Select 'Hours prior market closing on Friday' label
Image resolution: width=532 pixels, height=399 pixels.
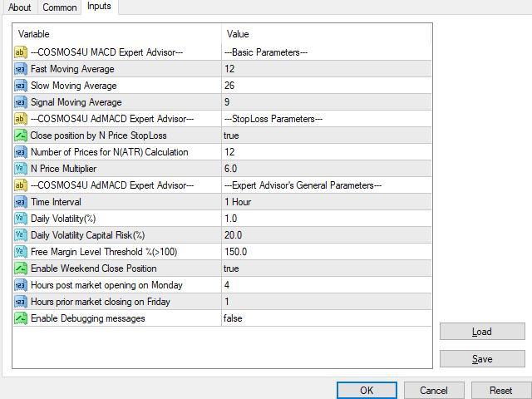[x=101, y=302]
